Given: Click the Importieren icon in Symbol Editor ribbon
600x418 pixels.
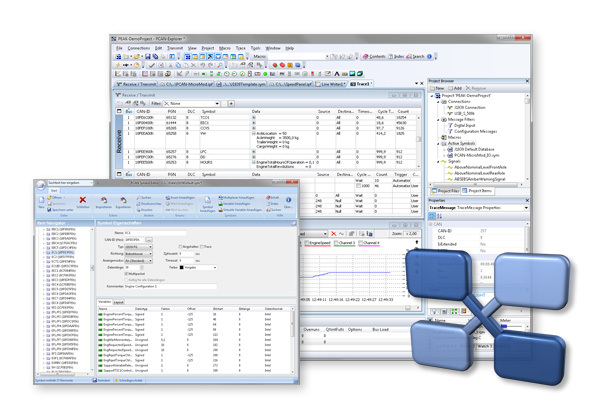Looking at the screenshot, I should point(104,200).
